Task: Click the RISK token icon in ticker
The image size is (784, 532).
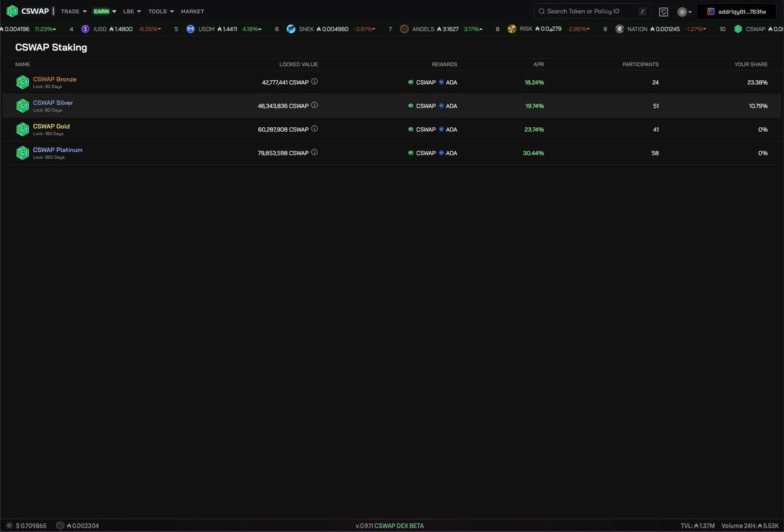Action: coord(512,29)
